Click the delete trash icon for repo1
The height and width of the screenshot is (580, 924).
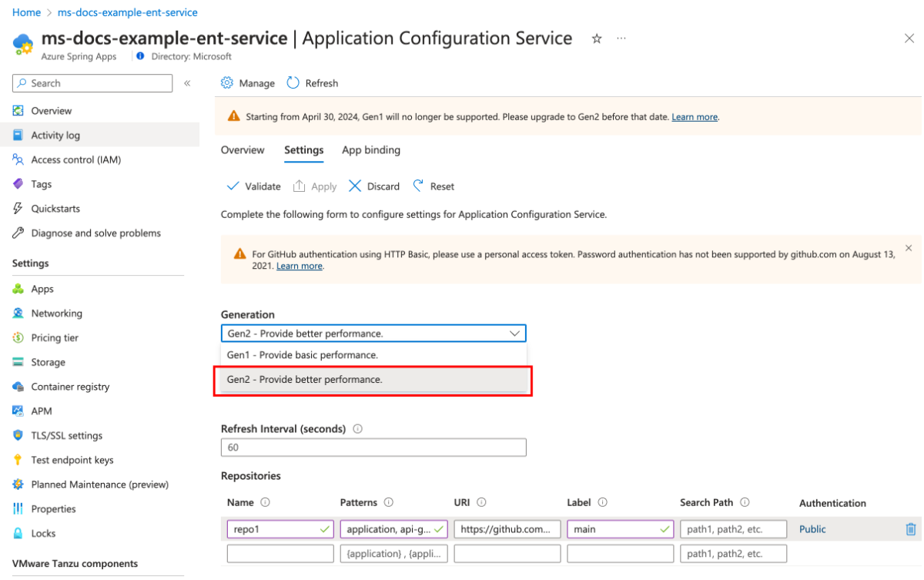tap(911, 529)
